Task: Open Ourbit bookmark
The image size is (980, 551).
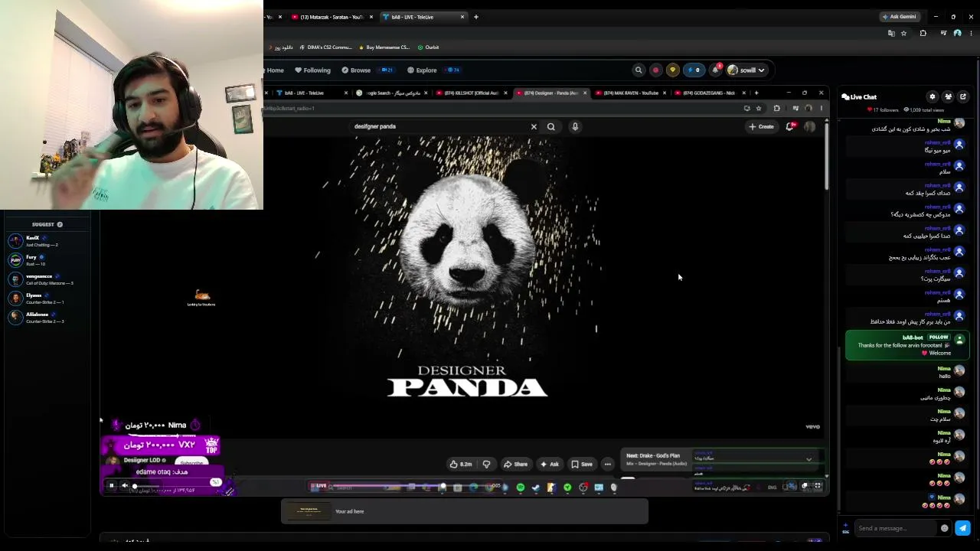Action: 428,47
